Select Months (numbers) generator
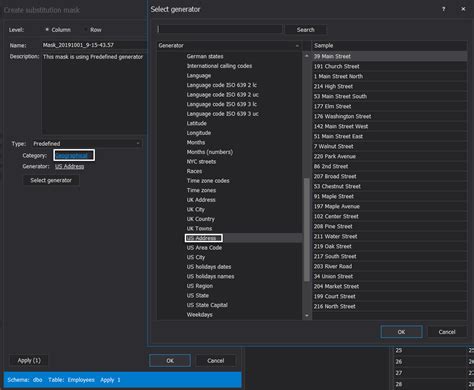 (x=210, y=152)
